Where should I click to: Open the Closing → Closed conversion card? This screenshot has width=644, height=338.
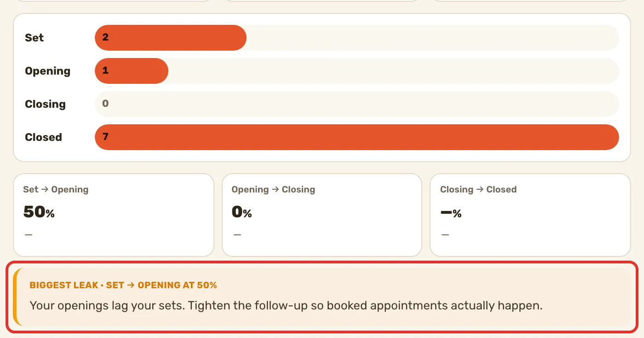[x=530, y=215]
